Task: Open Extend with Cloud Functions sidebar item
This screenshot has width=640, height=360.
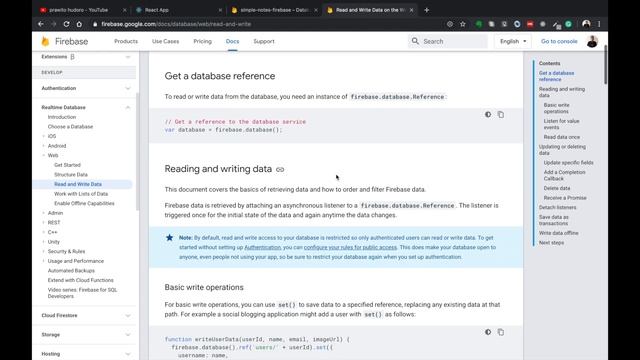Action: pyautogui.click(x=80, y=280)
